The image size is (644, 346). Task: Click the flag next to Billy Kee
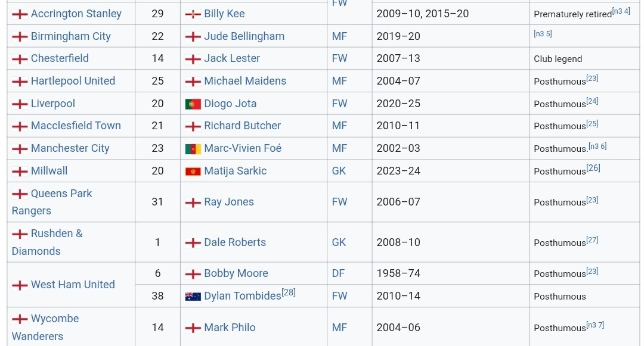(193, 14)
